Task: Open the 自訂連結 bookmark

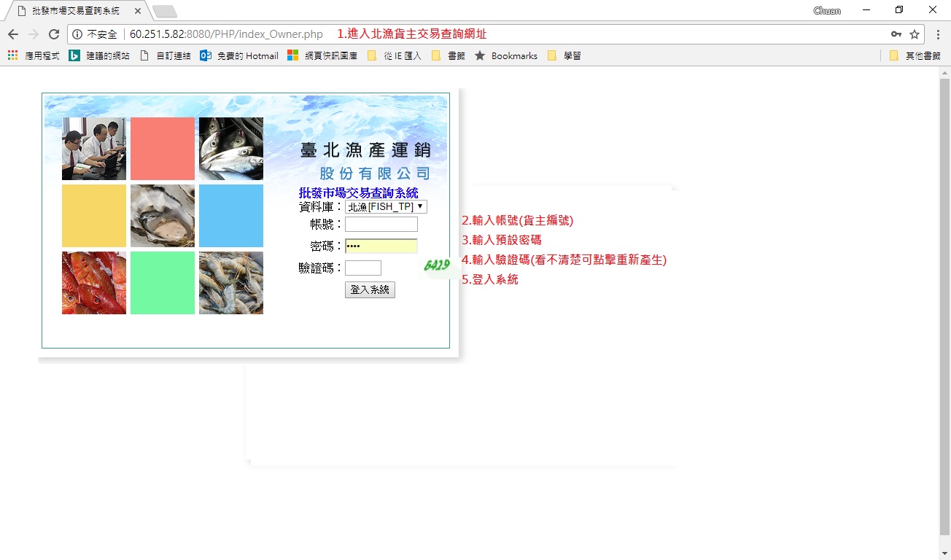Action: [x=165, y=55]
